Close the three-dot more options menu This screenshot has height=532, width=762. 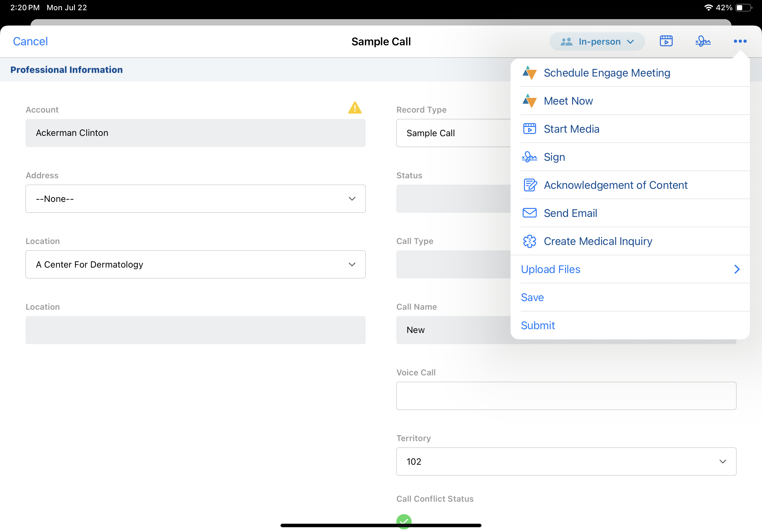point(740,41)
